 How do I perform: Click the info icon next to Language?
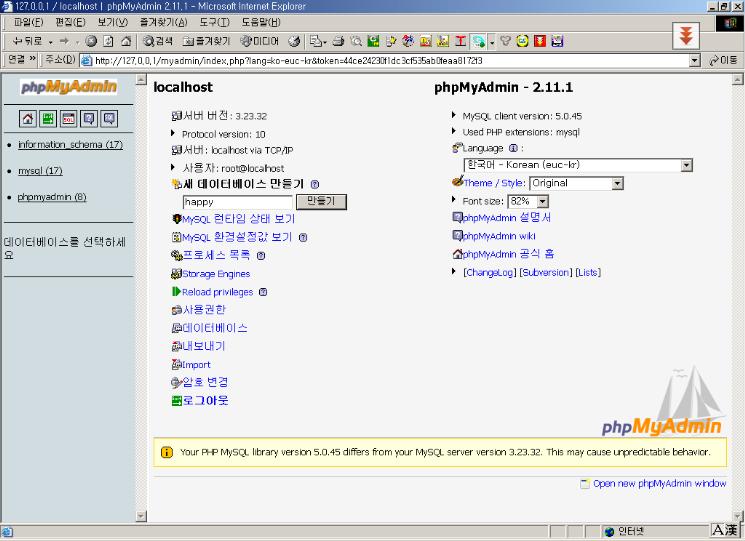(513, 148)
